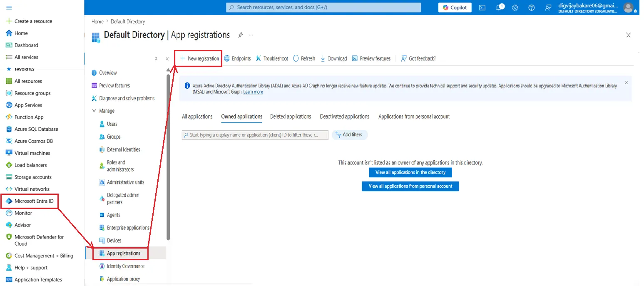Viewport: 644px width, 286px height.
Task: Open notifications bell icon
Action: tap(499, 7)
